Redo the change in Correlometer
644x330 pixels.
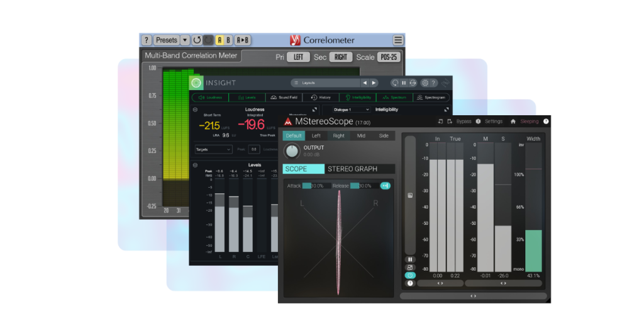coord(208,40)
